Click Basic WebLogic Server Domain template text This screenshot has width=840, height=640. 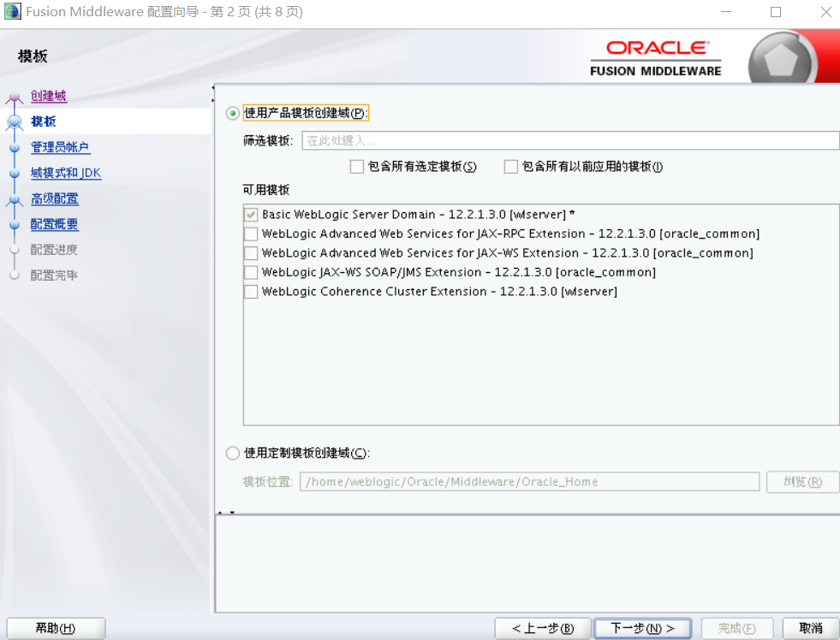click(419, 215)
